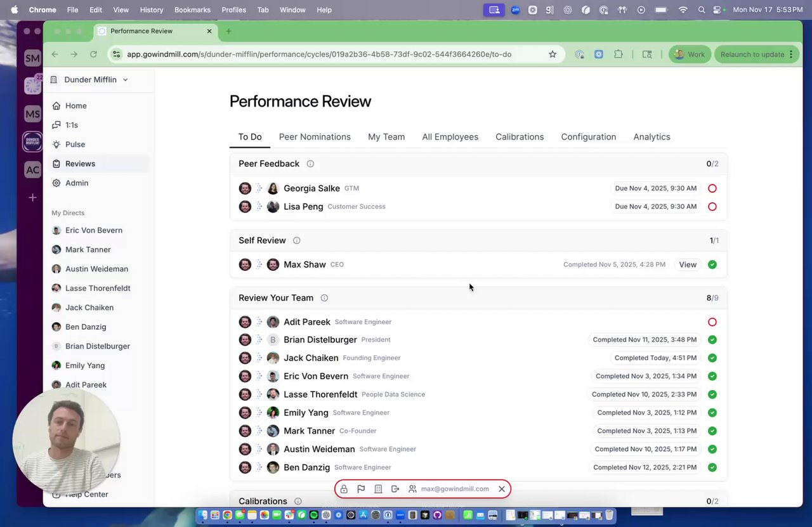Click the flag icon in bottom toolbar
This screenshot has height=527, width=812.
point(361,489)
